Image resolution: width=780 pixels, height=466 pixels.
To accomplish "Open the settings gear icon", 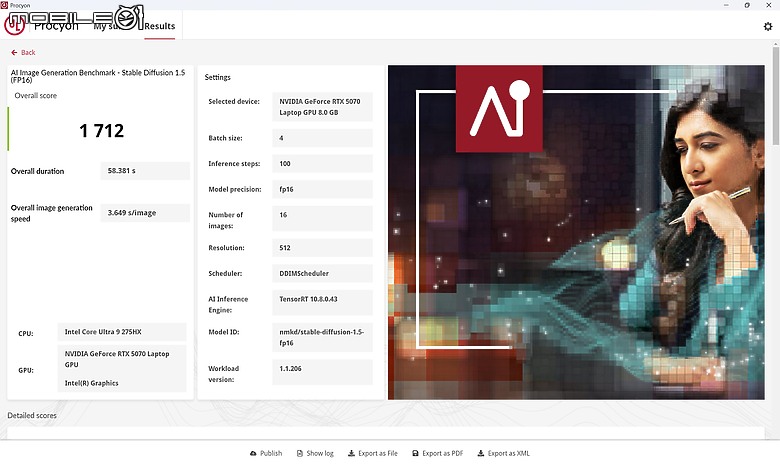I will click(x=768, y=26).
